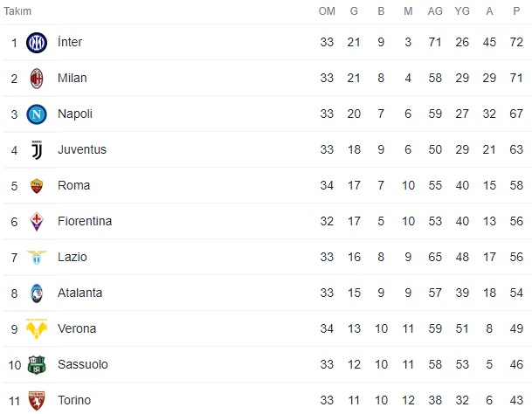Image resolution: width=532 pixels, height=414 pixels.
Task: Click the Torino club crest
Action: (37, 400)
